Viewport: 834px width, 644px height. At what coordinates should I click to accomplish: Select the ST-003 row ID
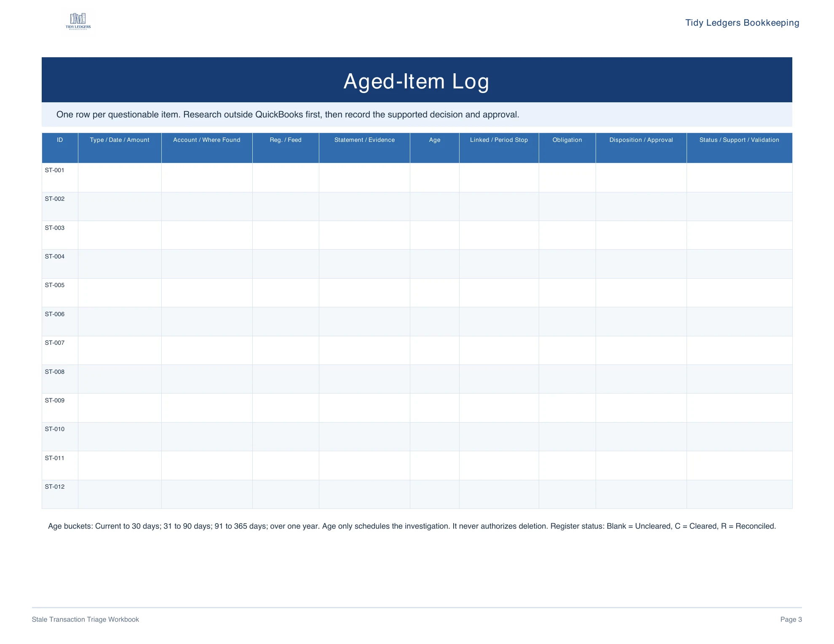tap(55, 228)
